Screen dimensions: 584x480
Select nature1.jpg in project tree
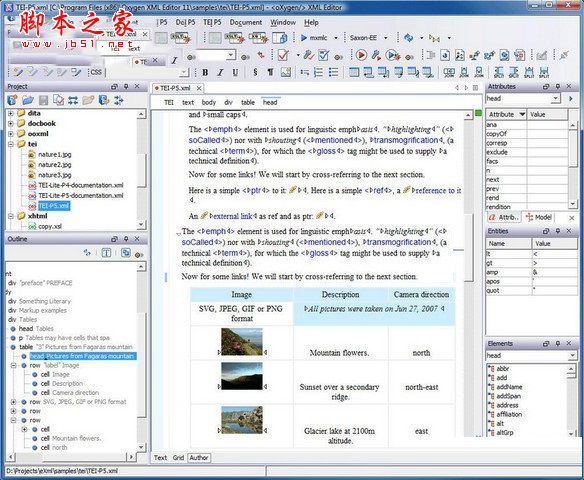[x=54, y=154]
